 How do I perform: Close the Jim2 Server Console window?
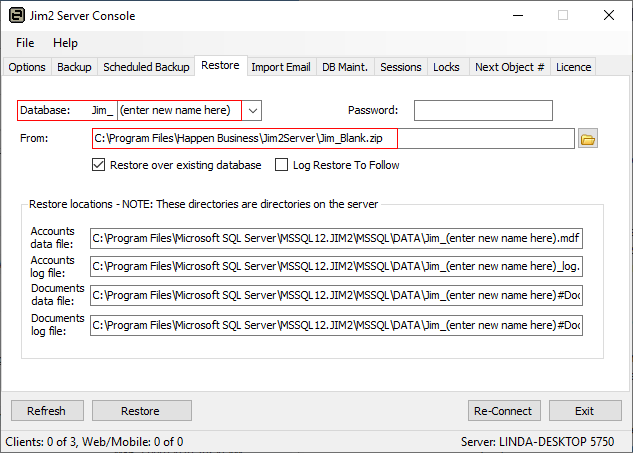coord(609,16)
